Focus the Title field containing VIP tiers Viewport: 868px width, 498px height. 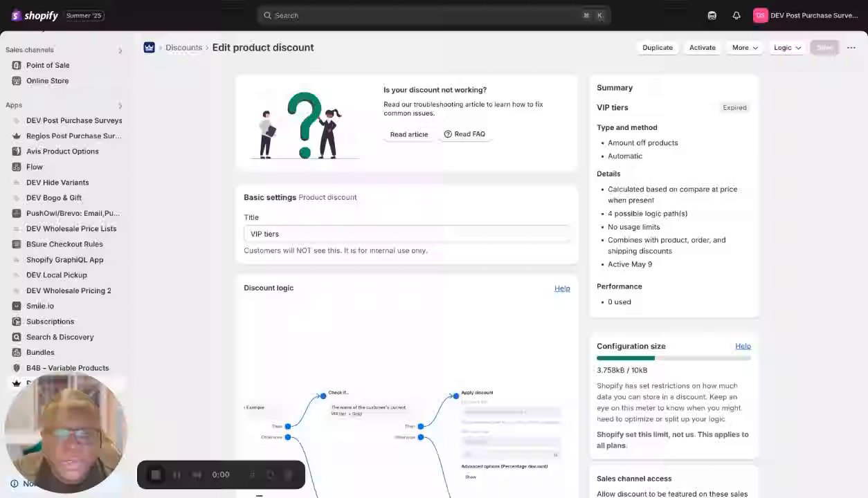[407, 234]
